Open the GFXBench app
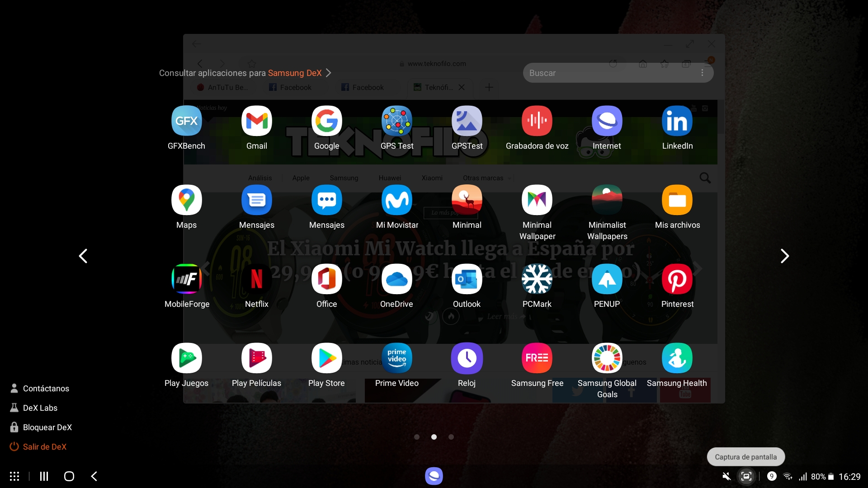 (186, 121)
